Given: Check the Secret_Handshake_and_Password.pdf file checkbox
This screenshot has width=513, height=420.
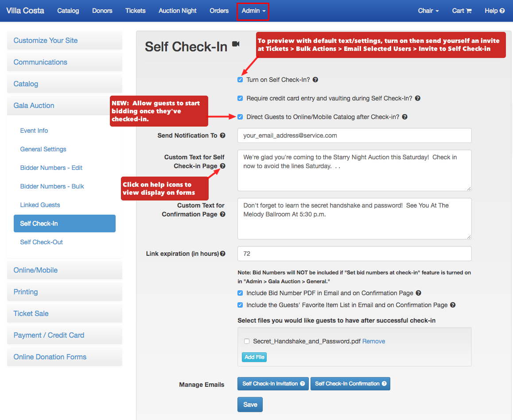Looking at the screenshot, I should pos(247,341).
